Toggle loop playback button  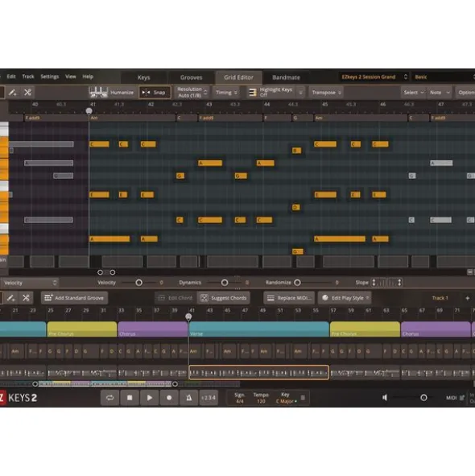pyautogui.click(x=109, y=398)
